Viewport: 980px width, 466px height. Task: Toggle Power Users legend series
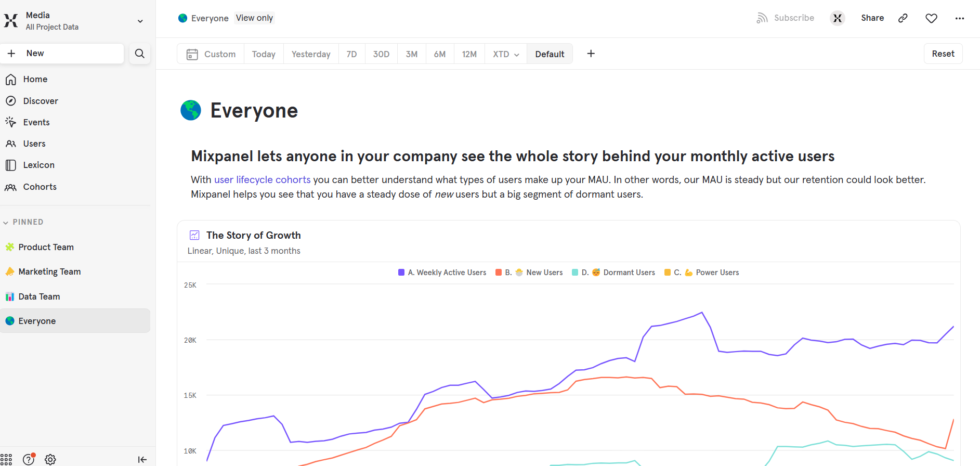tap(701, 273)
